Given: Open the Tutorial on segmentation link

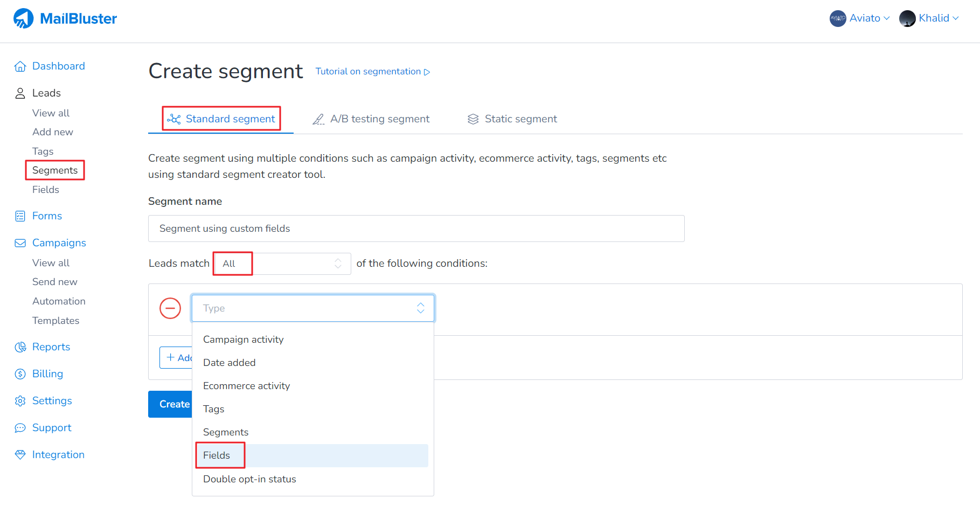Looking at the screenshot, I should (369, 71).
